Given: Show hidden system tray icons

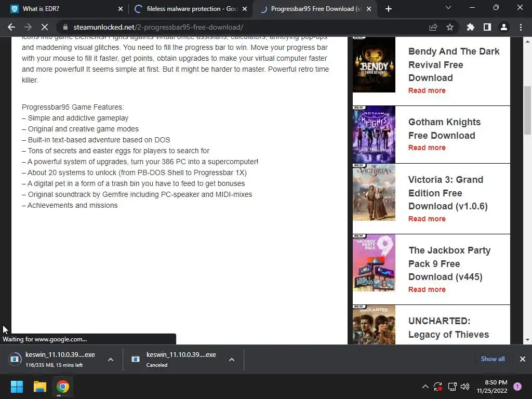Looking at the screenshot, I should pos(425,387).
